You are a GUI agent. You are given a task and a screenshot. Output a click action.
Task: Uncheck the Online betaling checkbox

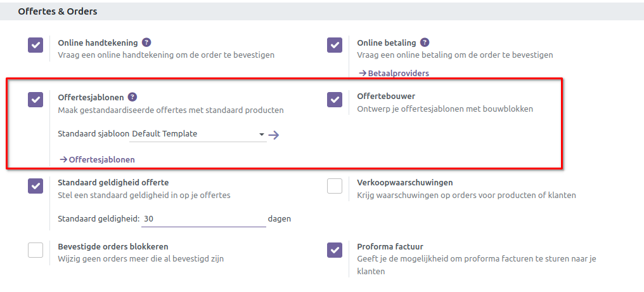pyautogui.click(x=335, y=45)
